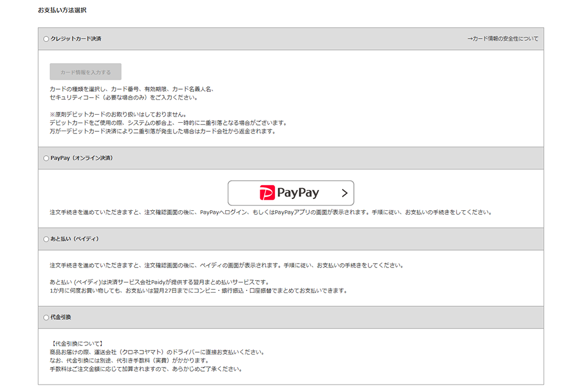Click the 代金引換 label text
This screenshot has width=582, height=392.
click(61, 317)
